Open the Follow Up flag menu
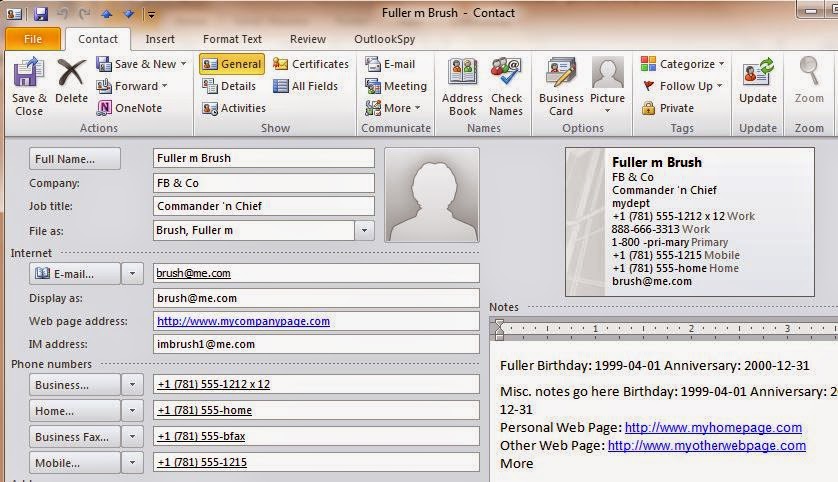The height and width of the screenshot is (482, 838). (x=681, y=86)
